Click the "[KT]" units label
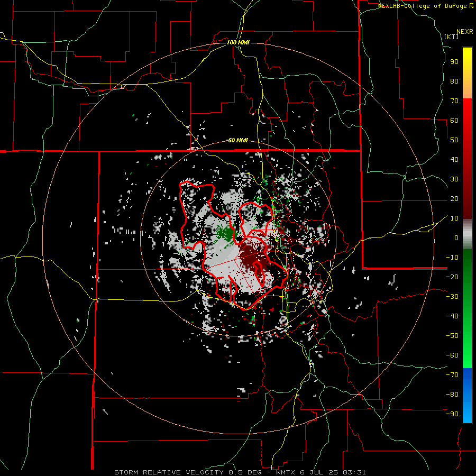This screenshot has width=476, height=476. pos(452,36)
